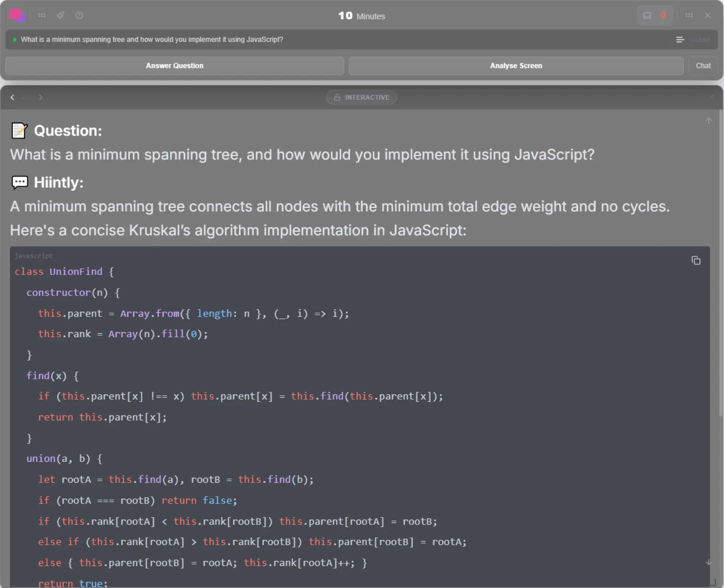Click the Answer Question button
Screen dimensions: 724x588
174,65
